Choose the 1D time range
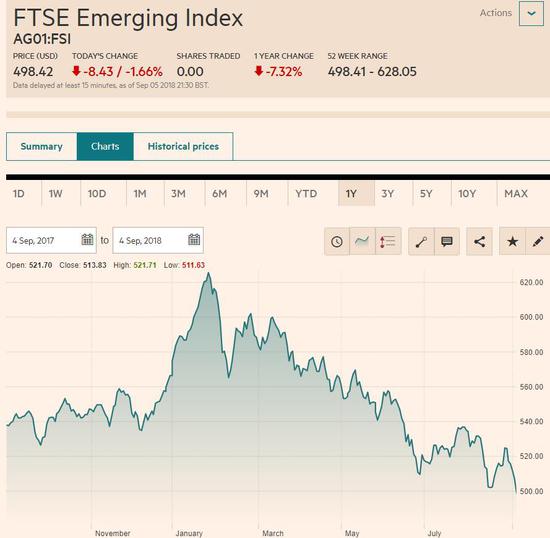The image size is (550, 538). pos(19,194)
